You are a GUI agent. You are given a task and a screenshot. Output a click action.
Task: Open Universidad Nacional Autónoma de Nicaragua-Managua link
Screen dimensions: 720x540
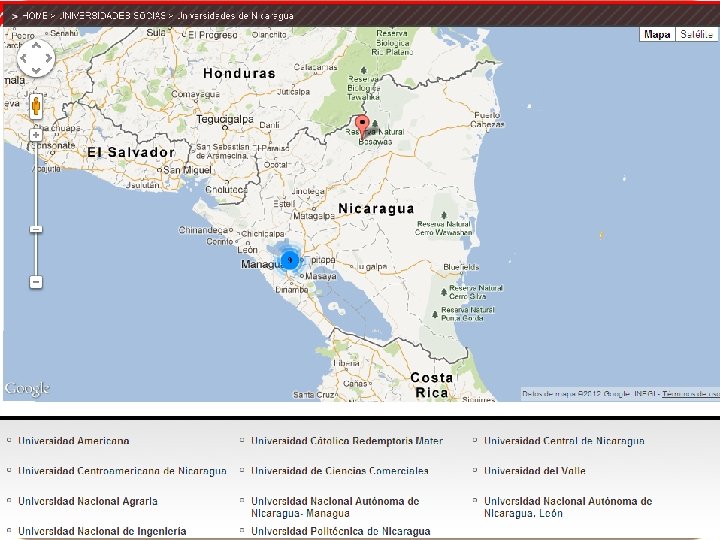point(335,507)
